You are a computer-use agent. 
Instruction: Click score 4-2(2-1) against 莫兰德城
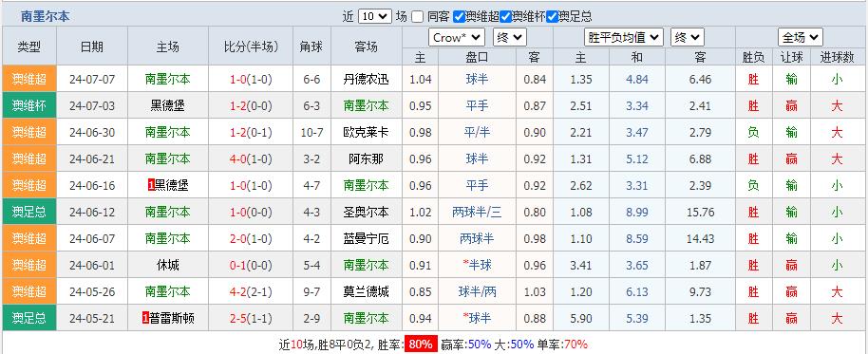point(251,291)
